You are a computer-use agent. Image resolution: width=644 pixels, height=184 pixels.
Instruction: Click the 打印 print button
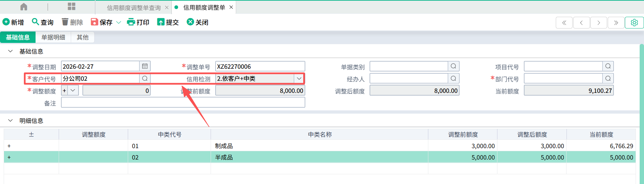click(138, 22)
